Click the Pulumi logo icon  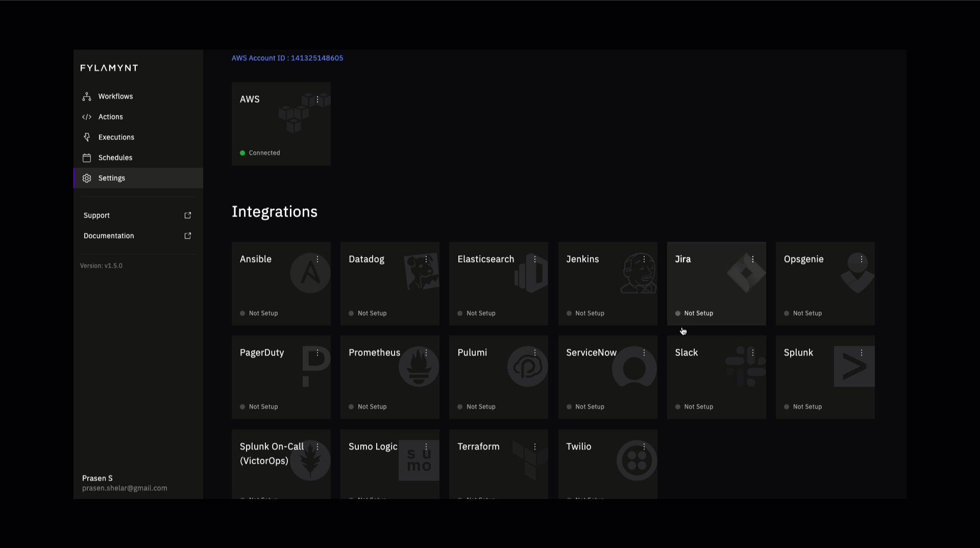pyautogui.click(x=527, y=367)
